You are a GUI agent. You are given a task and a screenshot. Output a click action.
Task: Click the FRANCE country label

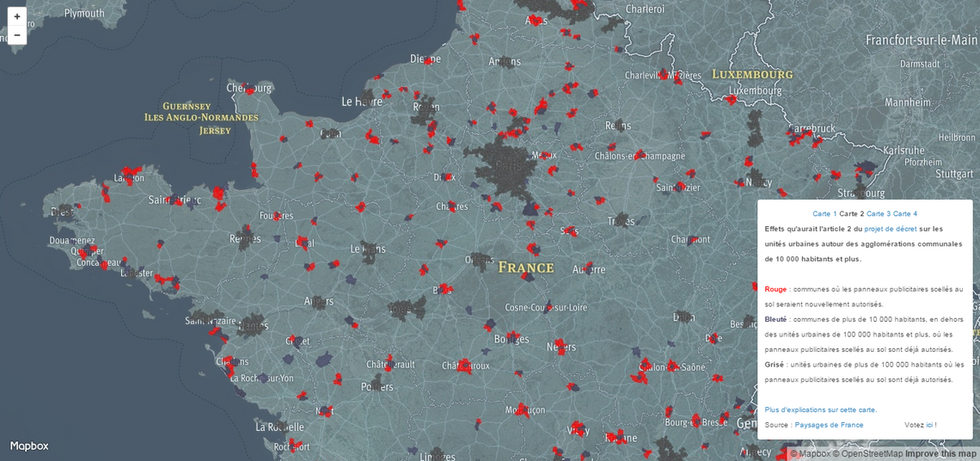pyautogui.click(x=526, y=267)
